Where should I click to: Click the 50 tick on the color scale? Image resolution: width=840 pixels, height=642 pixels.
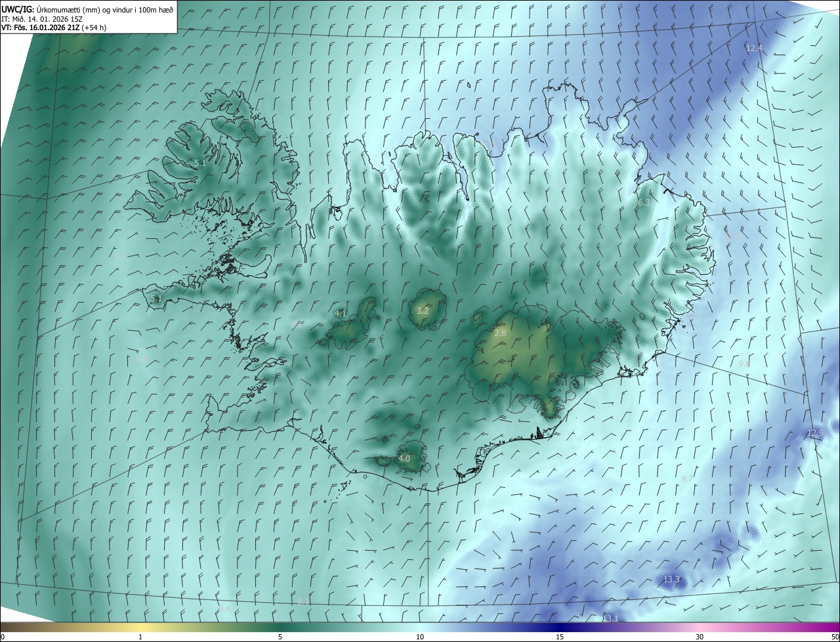pos(835,637)
